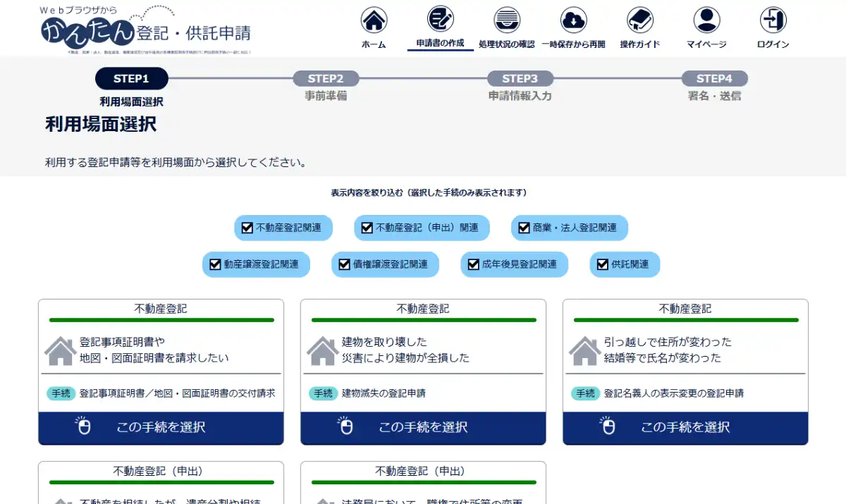846x504 pixels.
Task: Click the STEP4 署名・送信 step marker
Action: pyautogui.click(x=714, y=79)
